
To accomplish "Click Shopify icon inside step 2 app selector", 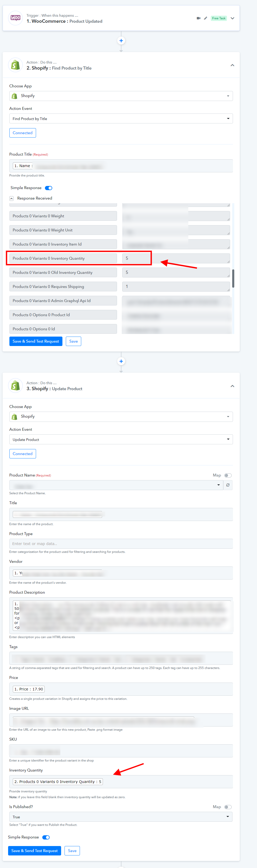I will 14,96.
